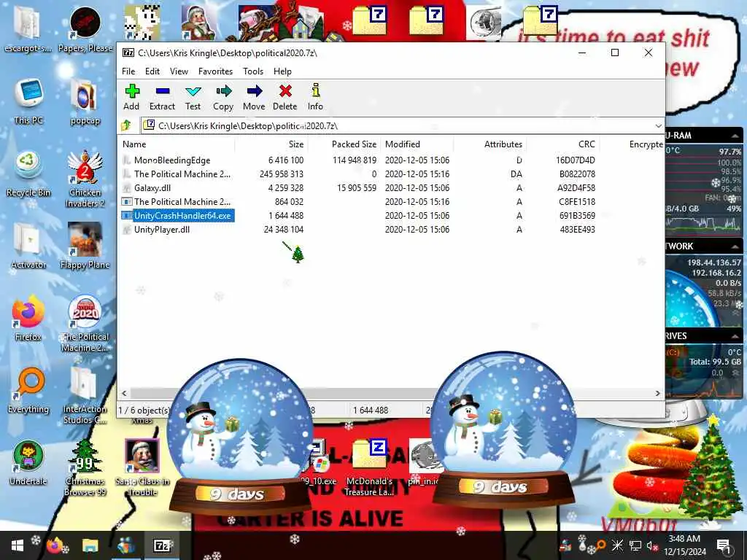Select The Political Machine 2020 desktop shortcut

tap(85, 324)
